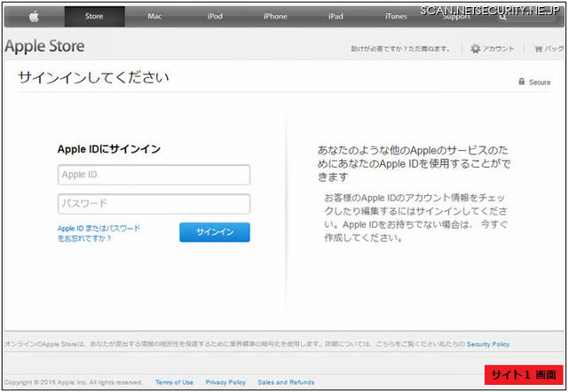Focus the Apple ID input field
The width and height of the screenshot is (568, 392).
click(154, 175)
